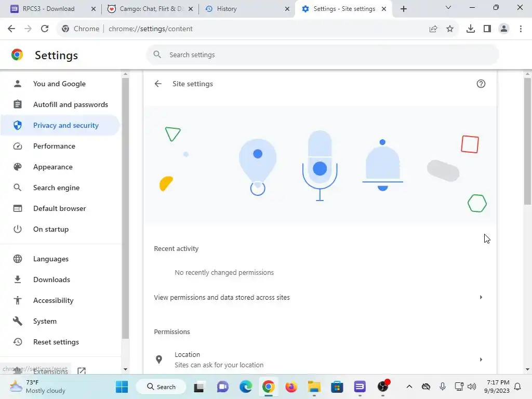
Task: Reload the current page
Action: [x=45, y=29]
